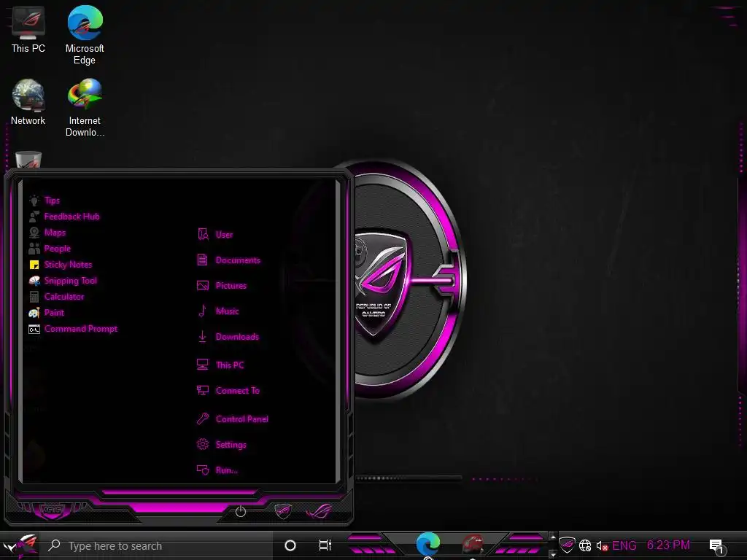Select the Microsoft Edge desktop icon

click(85, 35)
